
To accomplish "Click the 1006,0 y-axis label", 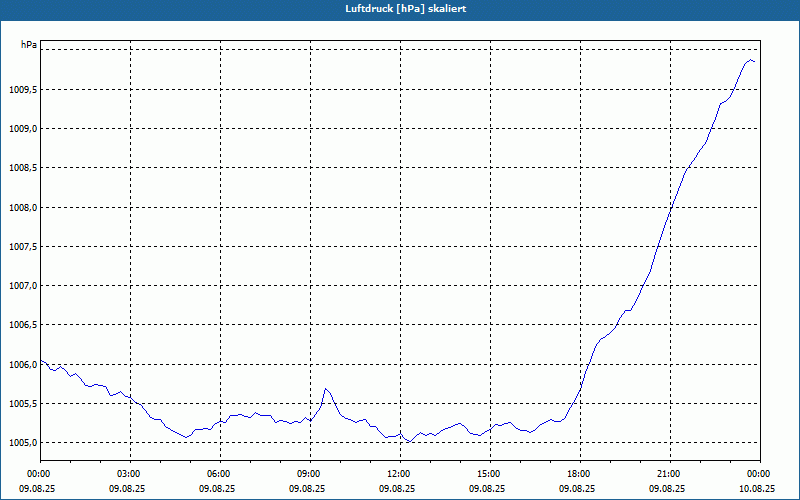I will coord(23,364).
